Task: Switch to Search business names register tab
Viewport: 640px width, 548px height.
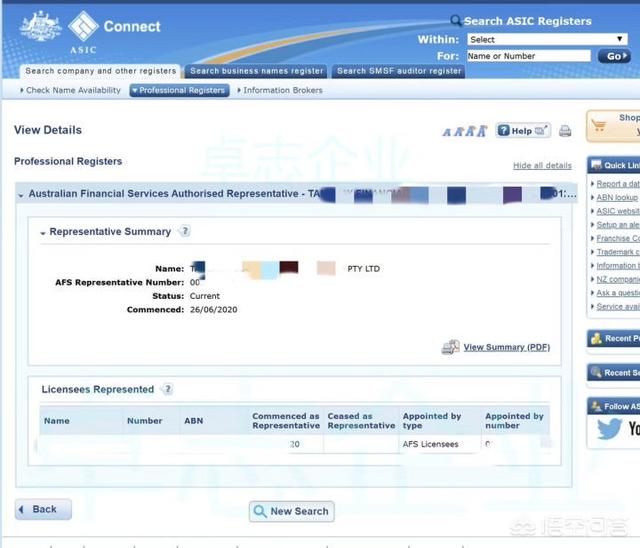Action: pyautogui.click(x=257, y=71)
